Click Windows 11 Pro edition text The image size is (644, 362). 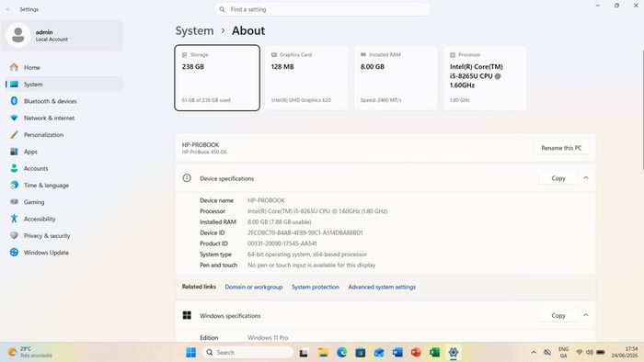coord(268,338)
